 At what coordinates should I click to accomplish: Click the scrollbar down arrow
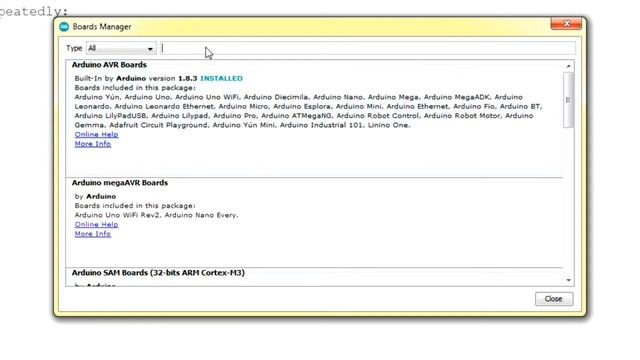(569, 280)
